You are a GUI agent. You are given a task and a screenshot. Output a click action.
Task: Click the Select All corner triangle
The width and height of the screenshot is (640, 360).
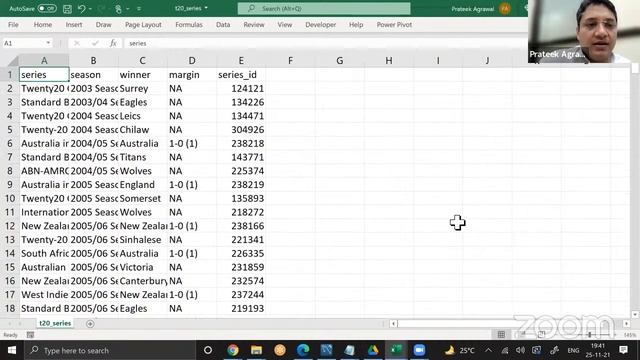click(x=13, y=61)
